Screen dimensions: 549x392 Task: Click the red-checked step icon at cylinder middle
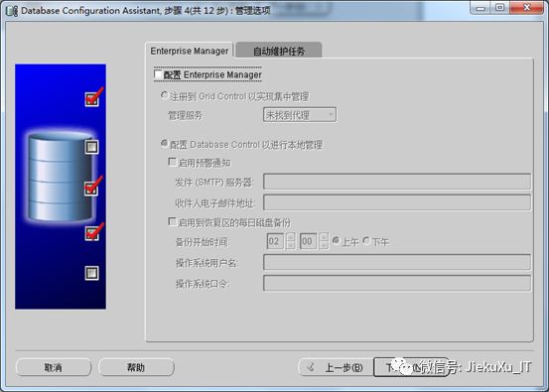tap(93, 187)
